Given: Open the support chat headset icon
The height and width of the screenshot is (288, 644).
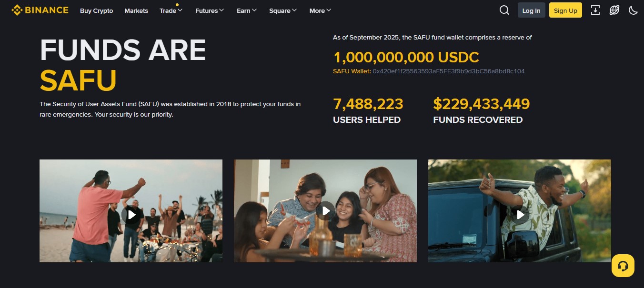Looking at the screenshot, I should 623,266.
